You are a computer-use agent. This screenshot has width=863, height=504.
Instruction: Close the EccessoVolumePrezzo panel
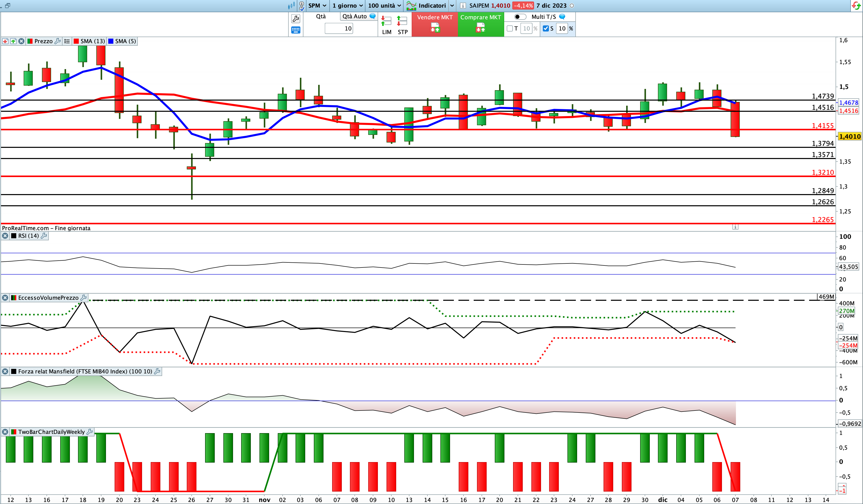pos(5,297)
